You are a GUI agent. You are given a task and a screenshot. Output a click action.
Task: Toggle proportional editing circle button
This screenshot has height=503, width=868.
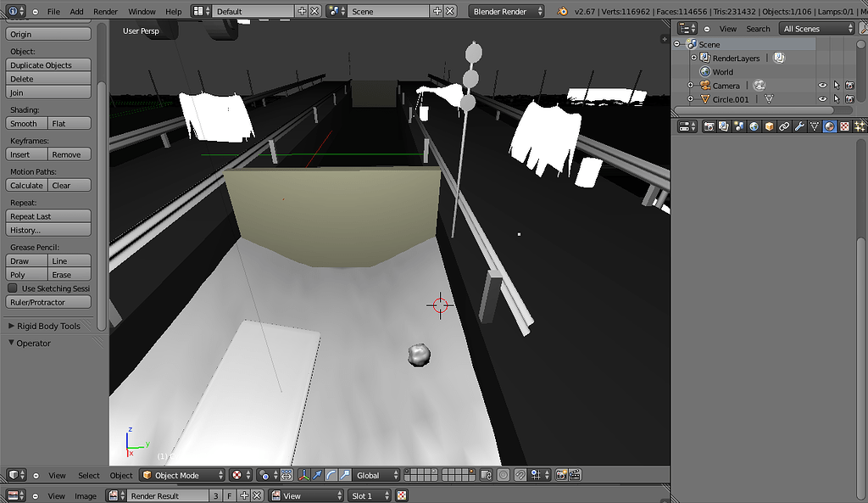504,475
